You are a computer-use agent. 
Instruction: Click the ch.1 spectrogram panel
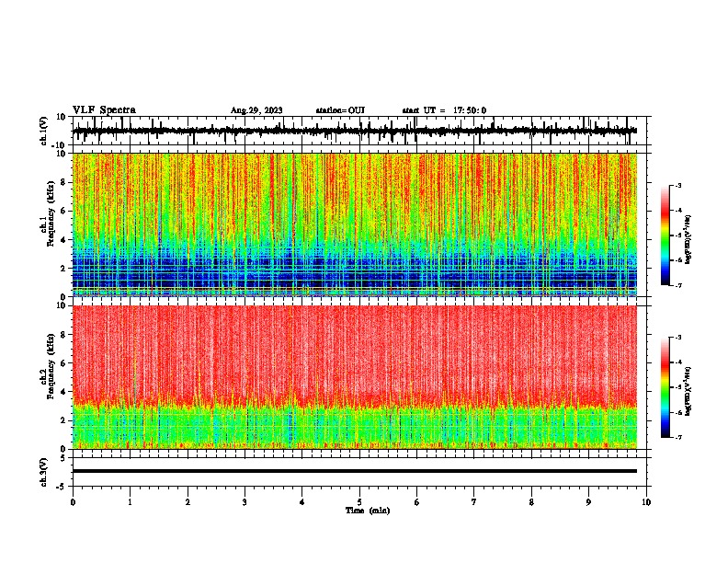pyautogui.click(x=355, y=224)
